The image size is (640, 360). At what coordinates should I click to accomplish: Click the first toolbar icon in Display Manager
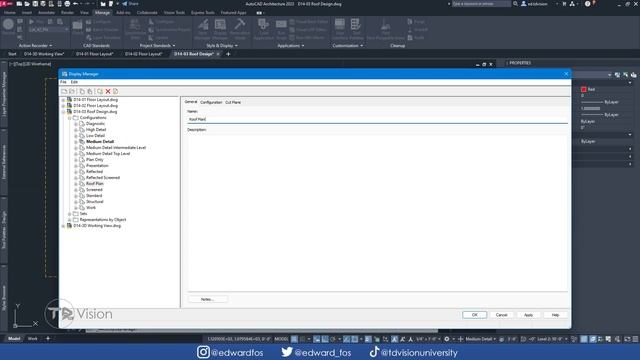point(64,91)
